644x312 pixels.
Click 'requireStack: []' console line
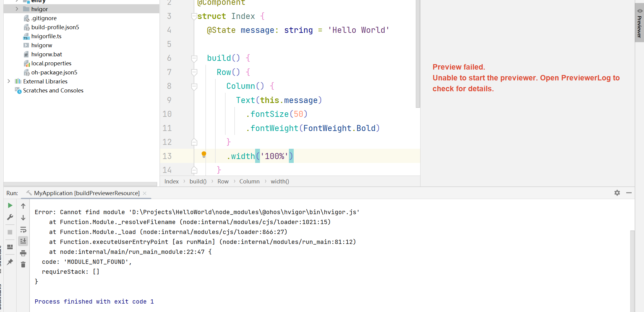(x=70, y=272)
